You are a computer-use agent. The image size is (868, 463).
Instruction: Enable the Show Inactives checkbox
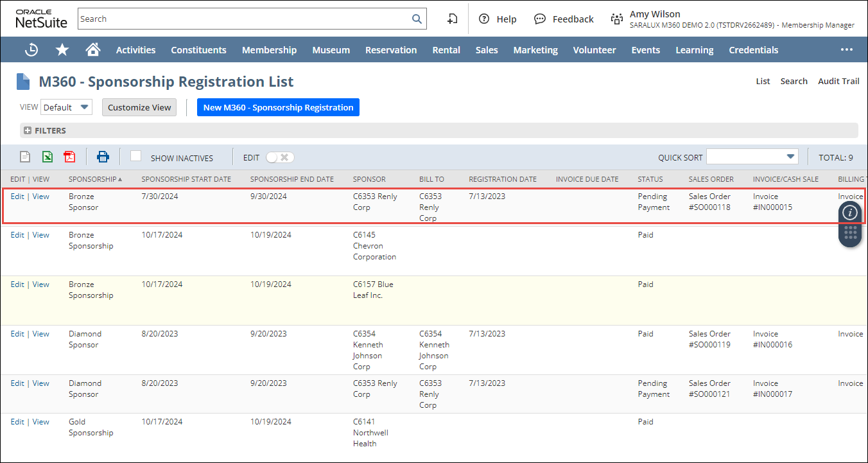[x=135, y=156]
